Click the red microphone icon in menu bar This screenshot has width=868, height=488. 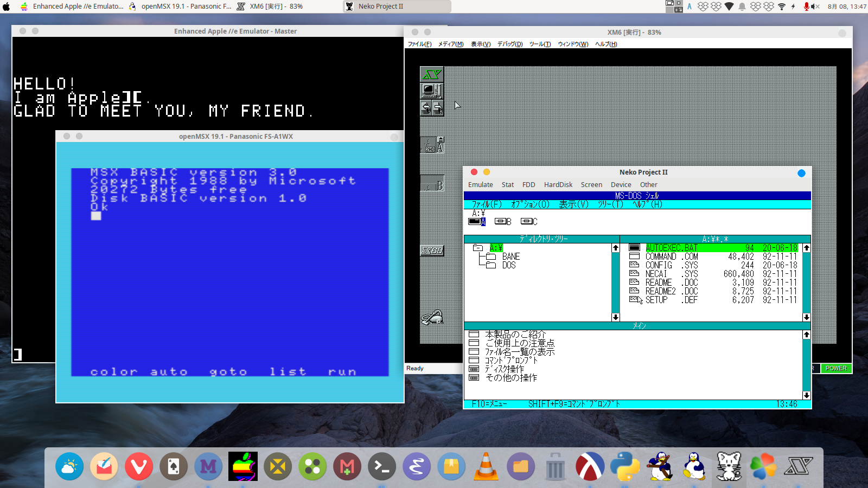point(807,7)
